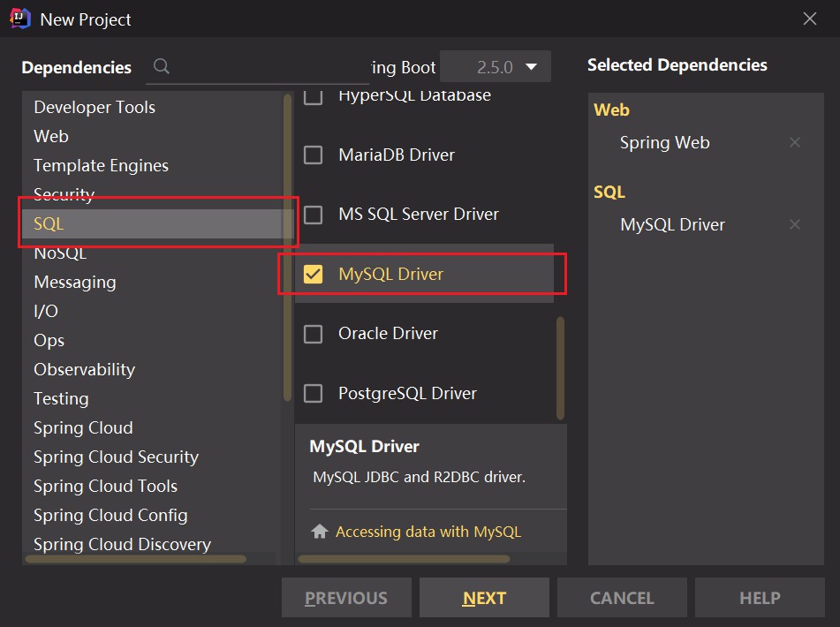
Task: Select the Ops category
Action: click(x=152, y=341)
